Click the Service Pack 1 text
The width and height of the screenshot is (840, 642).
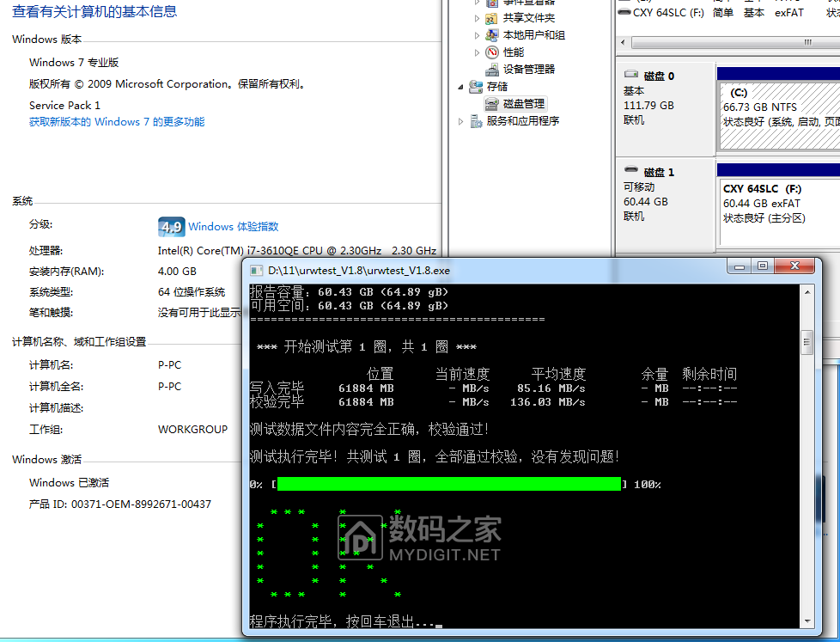click(64, 106)
